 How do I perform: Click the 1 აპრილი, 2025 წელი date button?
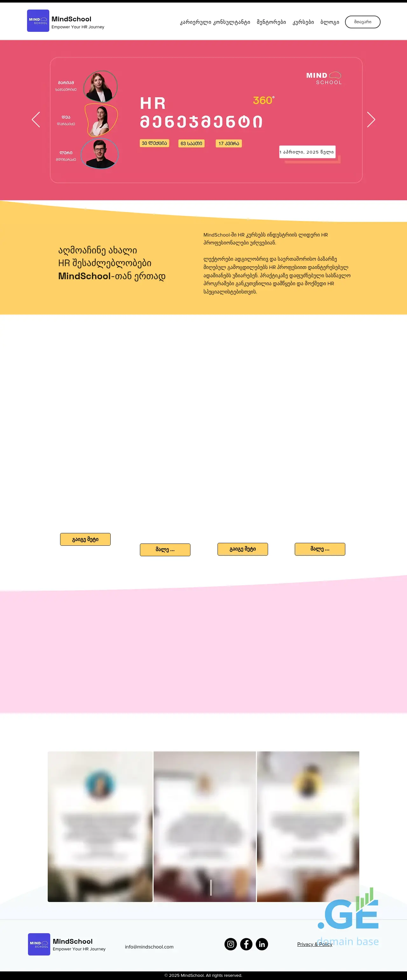[307, 152]
